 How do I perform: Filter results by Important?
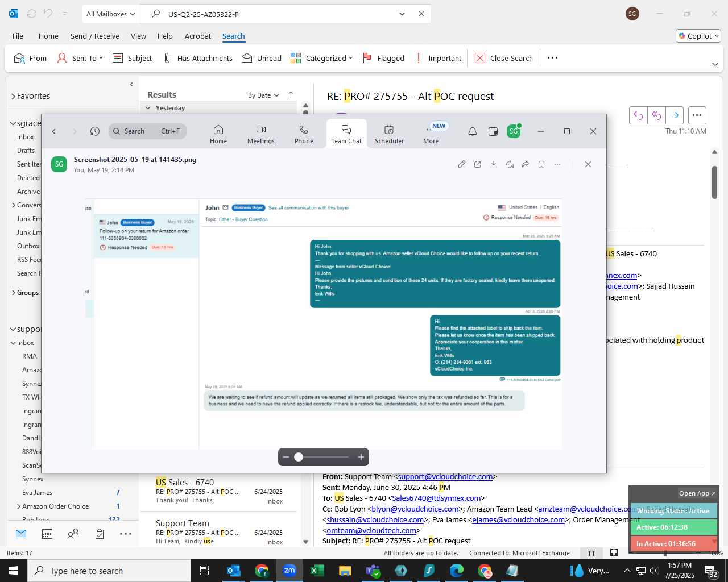pos(439,58)
